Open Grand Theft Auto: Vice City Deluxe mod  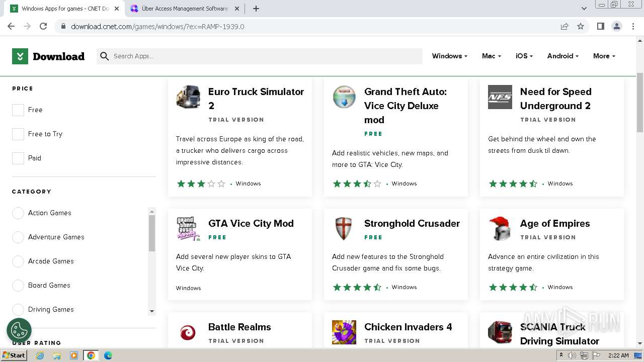(x=406, y=106)
